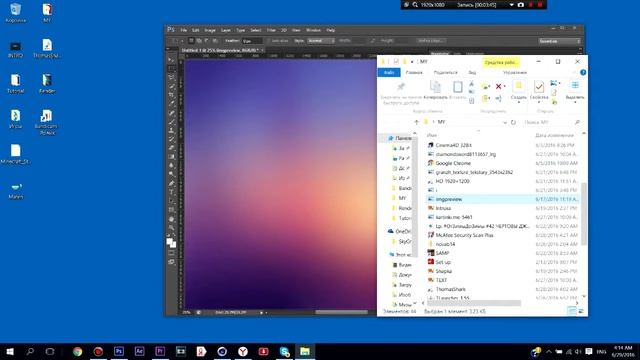Click the recorder camera screenshot icon
Image resolution: width=640 pixels, height=360 pixels.
[521, 5]
